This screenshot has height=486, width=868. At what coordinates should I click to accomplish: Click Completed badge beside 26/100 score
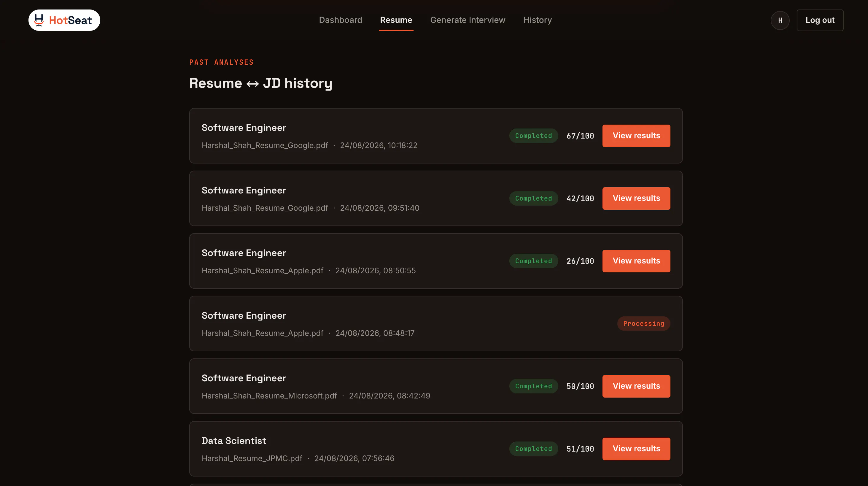[533, 261]
